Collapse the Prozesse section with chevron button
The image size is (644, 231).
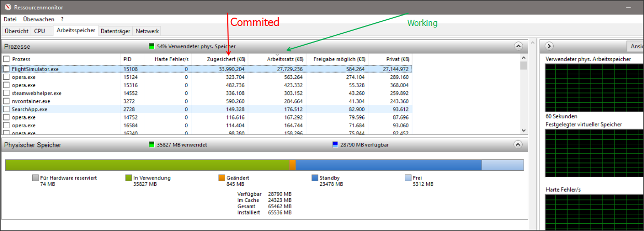tap(518, 46)
